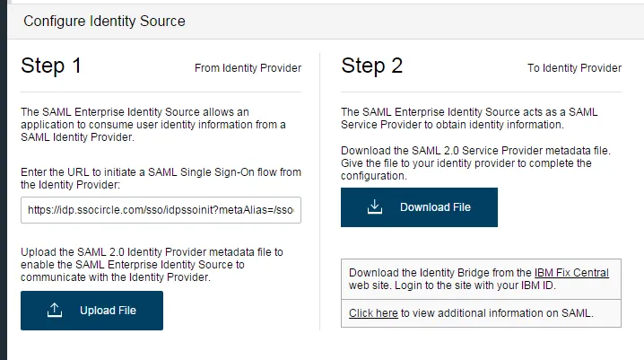Click the 'From Identity Provider' label

pos(248,67)
